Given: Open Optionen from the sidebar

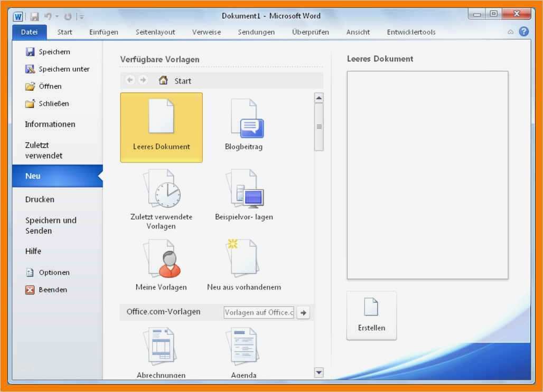Looking at the screenshot, I should 48,273.
